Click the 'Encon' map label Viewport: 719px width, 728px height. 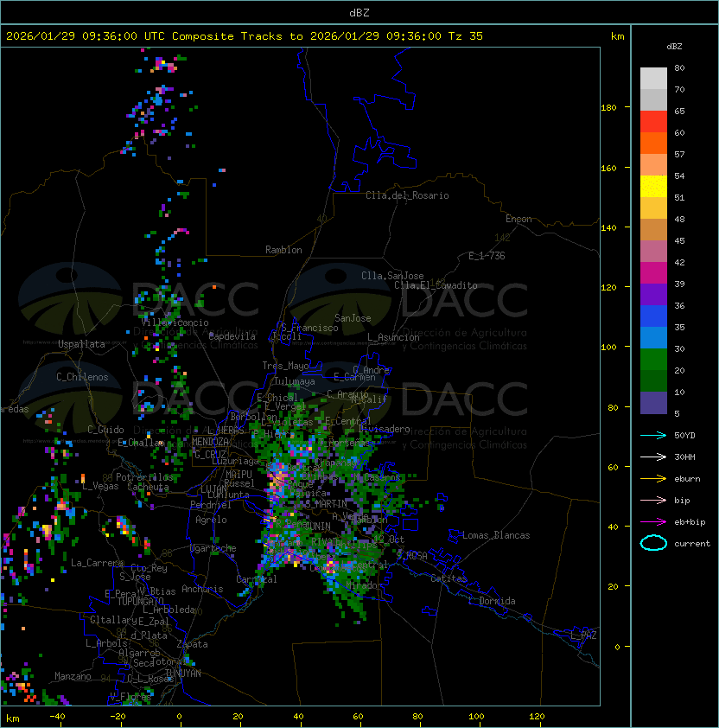pyautogui.click(x=519, y=219)
